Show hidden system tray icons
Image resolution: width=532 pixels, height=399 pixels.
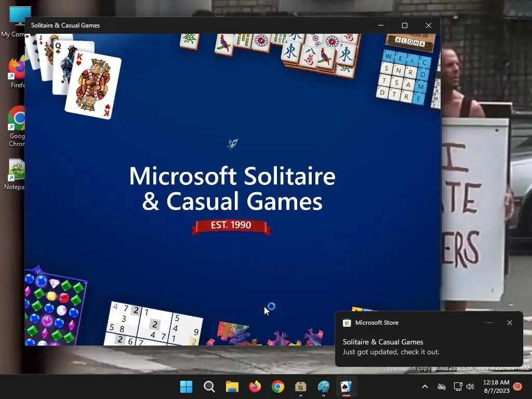(425, 387)
